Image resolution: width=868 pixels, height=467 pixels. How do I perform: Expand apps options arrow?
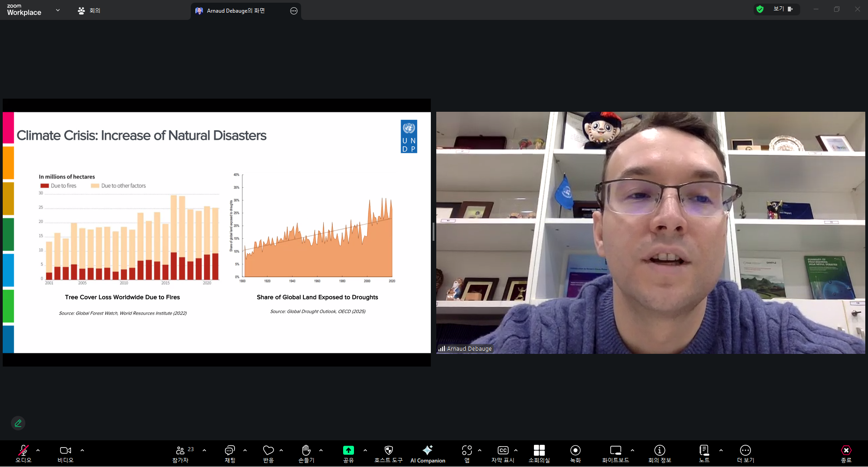tap(480, 451)
